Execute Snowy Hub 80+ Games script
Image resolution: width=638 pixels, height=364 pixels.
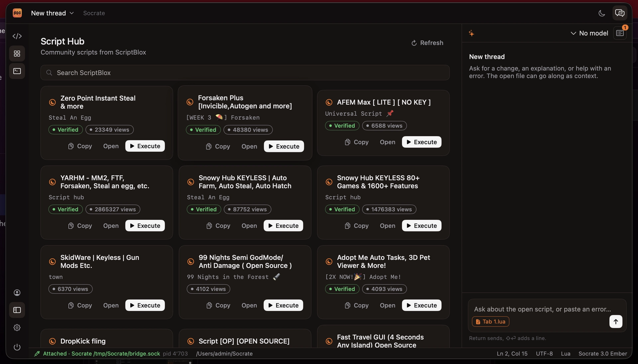(422, 226)
